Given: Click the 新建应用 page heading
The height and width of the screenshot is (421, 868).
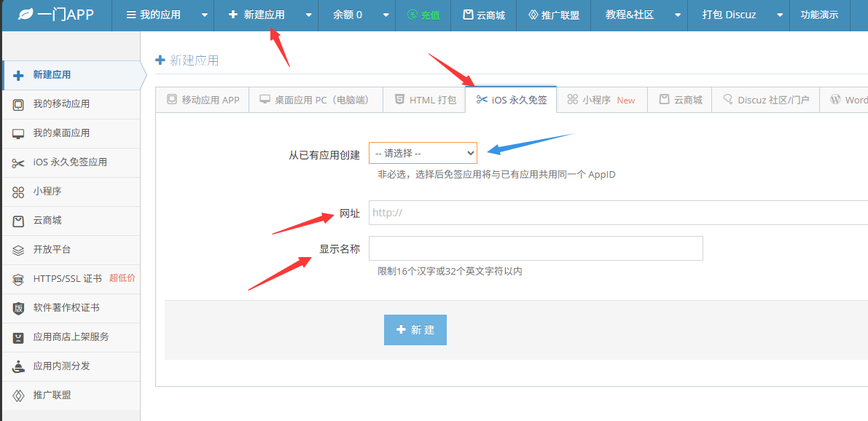Looking at the screenshot, I should [194, 60].
